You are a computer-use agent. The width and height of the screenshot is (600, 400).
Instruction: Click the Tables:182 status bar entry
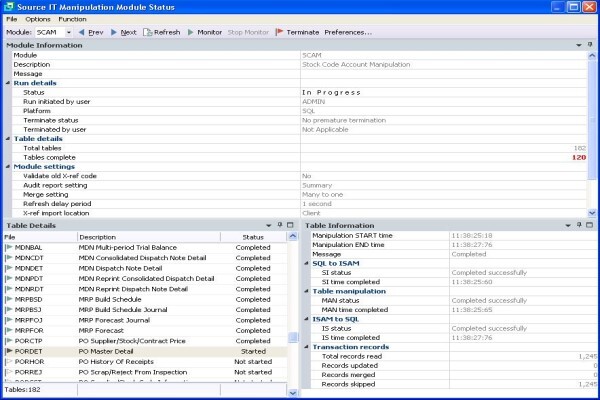point(22,390)
